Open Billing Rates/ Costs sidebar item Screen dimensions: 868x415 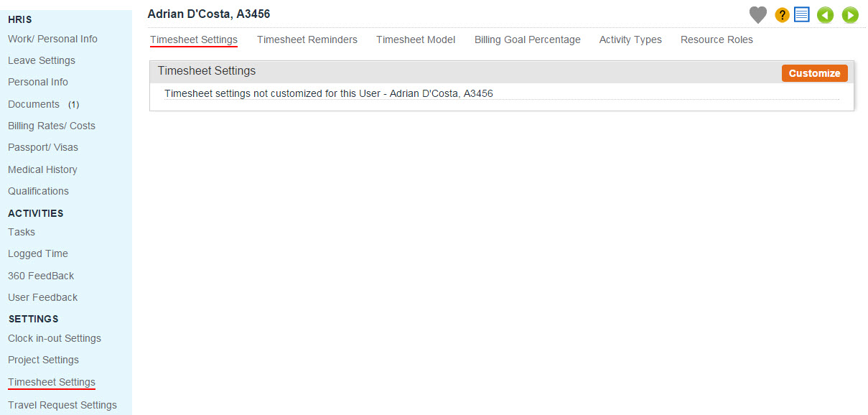52,126
